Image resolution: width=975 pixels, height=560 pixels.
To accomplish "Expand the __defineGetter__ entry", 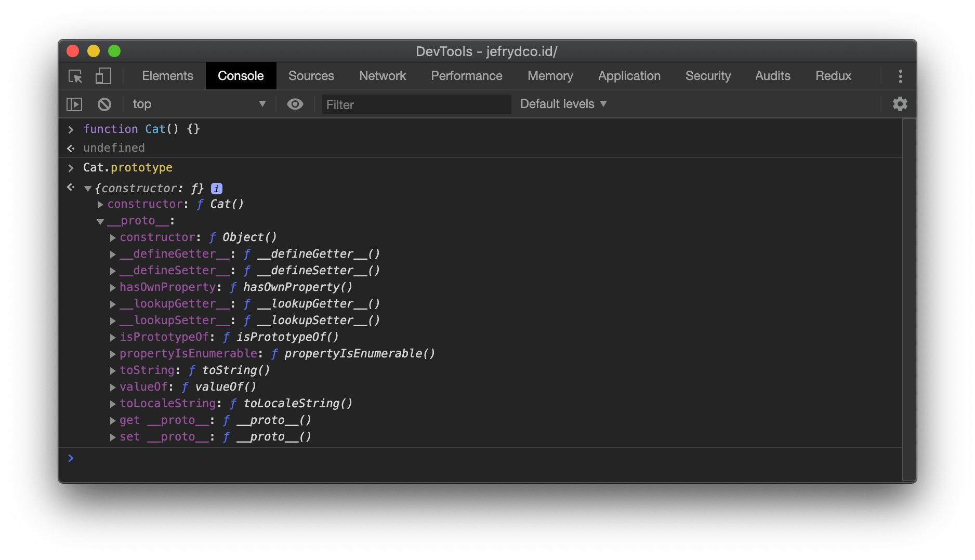I will [113, 255].
